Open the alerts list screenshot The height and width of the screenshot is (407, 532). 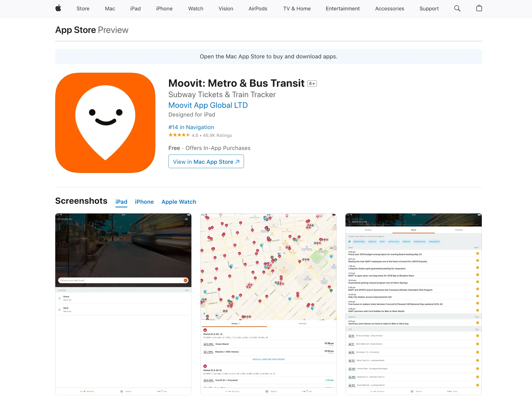(x=414, y=304)
